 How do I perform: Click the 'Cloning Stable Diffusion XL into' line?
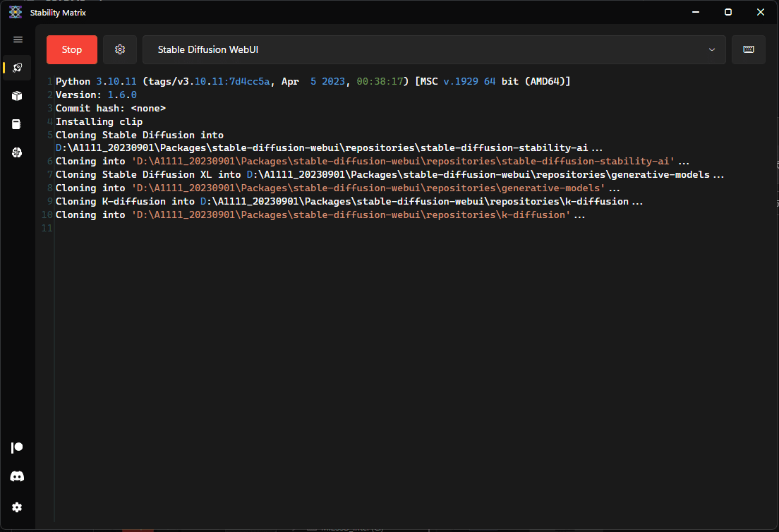[389, 175]
